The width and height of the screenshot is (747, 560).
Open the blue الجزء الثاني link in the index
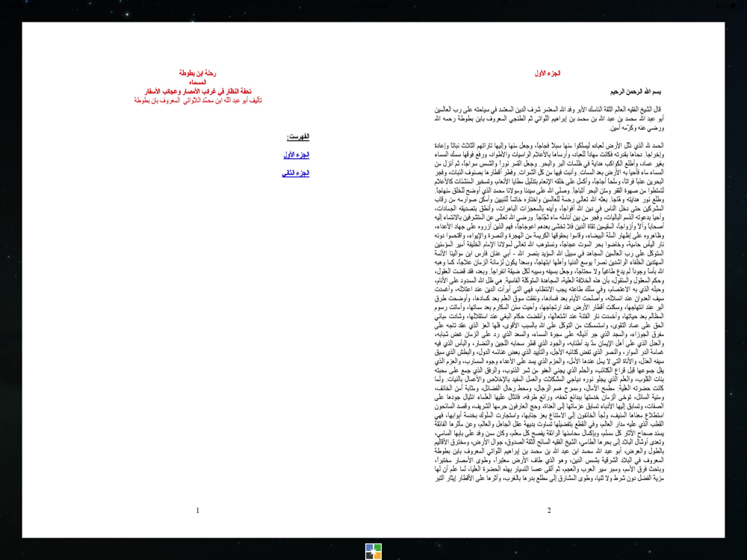click(x=296, y=173)
